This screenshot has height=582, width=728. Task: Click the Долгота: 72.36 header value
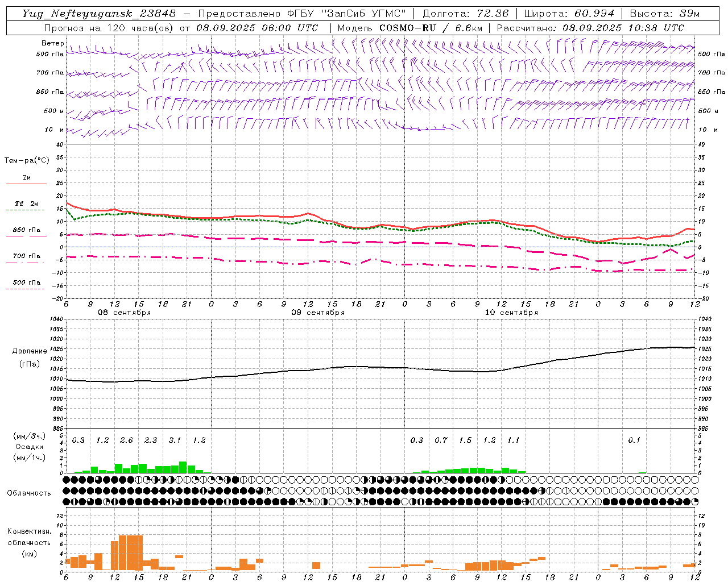tap(466, 13)
